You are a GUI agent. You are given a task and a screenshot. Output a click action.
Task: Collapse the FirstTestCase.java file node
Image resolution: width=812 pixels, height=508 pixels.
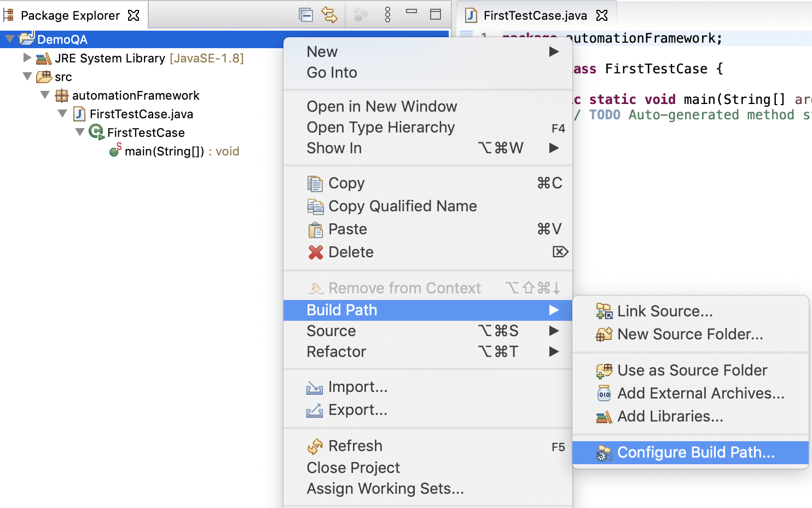62,113
